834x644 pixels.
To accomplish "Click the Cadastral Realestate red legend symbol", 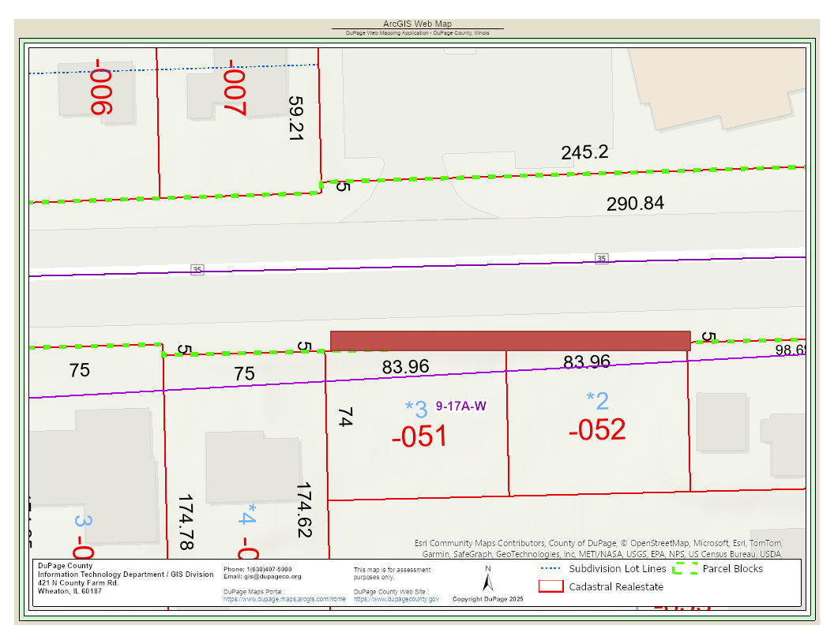I will [x=550, y=586].
